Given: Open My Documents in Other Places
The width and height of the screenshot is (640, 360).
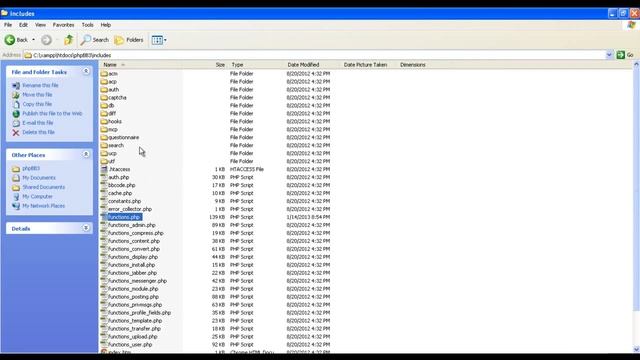Looking at the screenshot, I should 39,178.
